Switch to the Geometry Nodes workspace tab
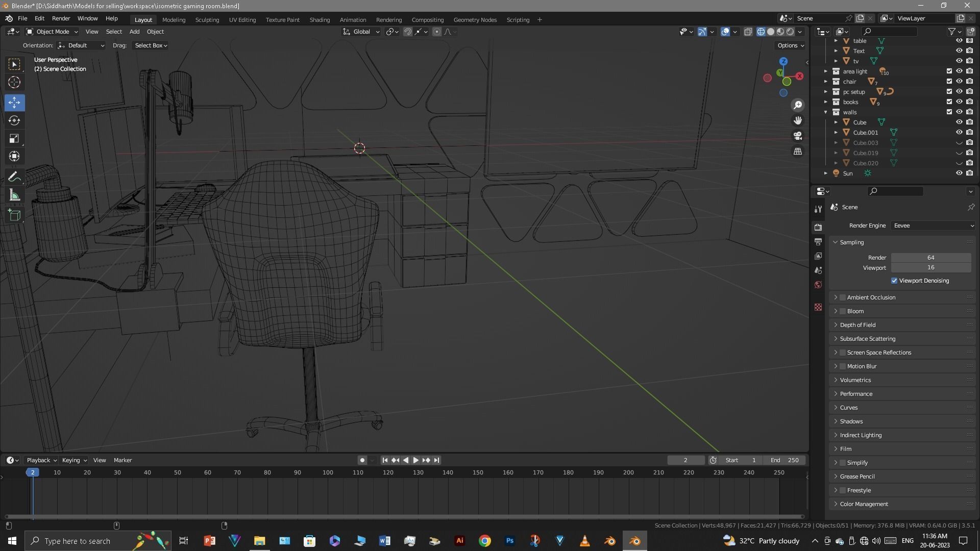The width and height of the screenshot is (980, 551). click(475, 20)
